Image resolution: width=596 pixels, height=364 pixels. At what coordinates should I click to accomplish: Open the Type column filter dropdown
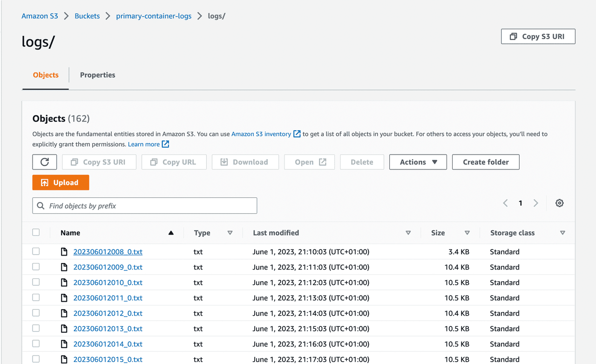[x=230, y=232]
